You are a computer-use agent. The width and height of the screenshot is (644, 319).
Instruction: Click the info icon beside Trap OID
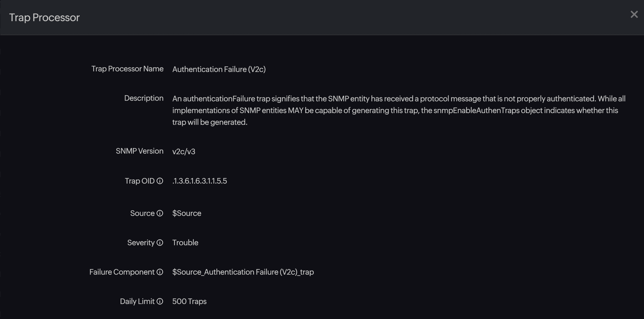coord(160,181)
